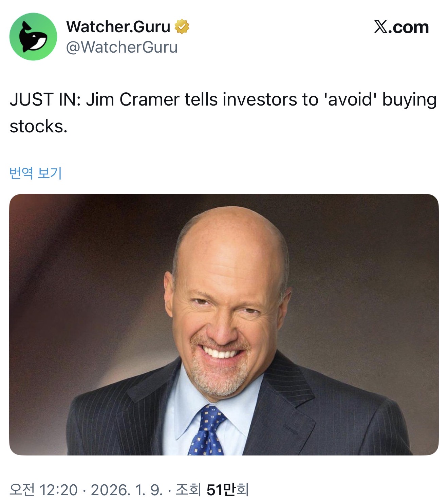Click the '51만' bold number
This screenshot has height=503, width=448.
coord(221,490)
